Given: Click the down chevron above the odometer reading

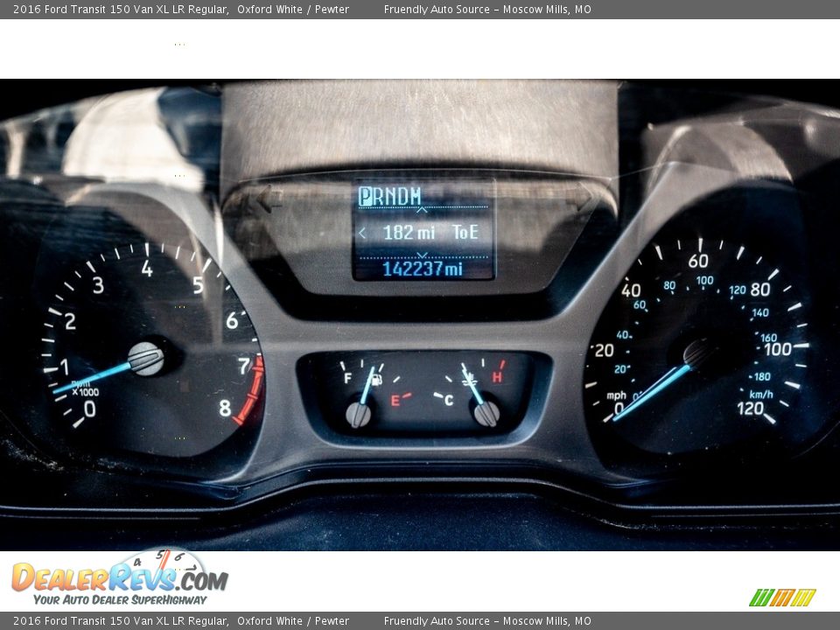Looking at the screenshot, I should tap(422, 255).
